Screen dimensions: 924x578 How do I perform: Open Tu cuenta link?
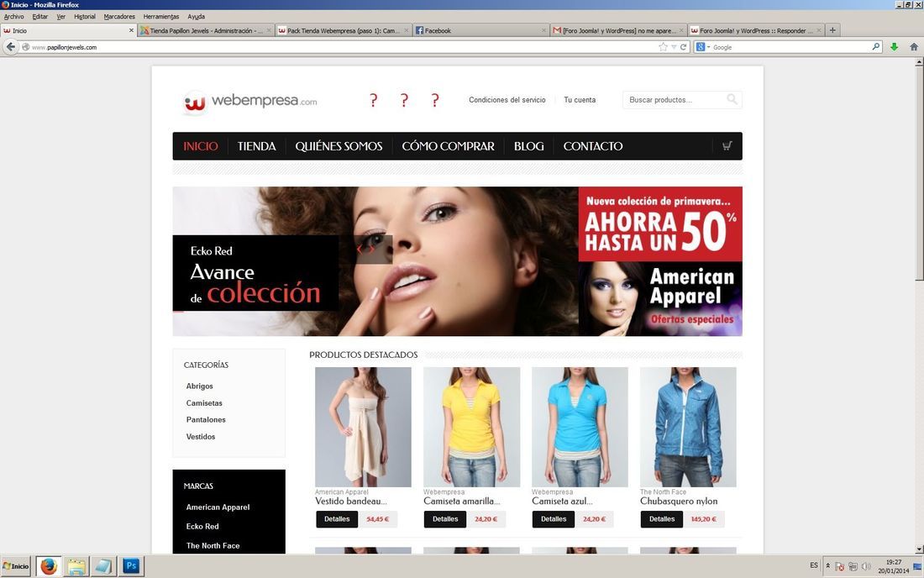click(x=580, y=100)
